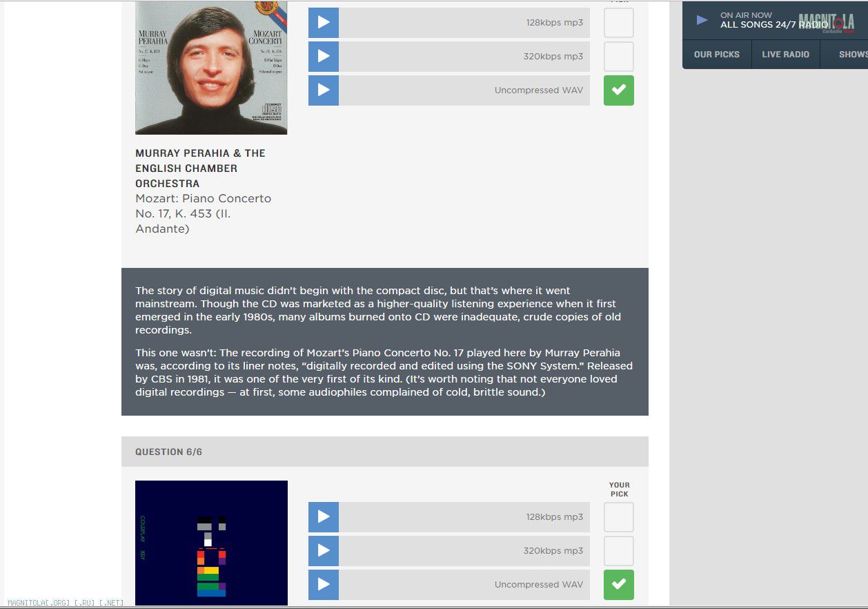Select the Murray Perahia artist name text
This screenshot has width=868, height=609.
[x=200, y=168]
